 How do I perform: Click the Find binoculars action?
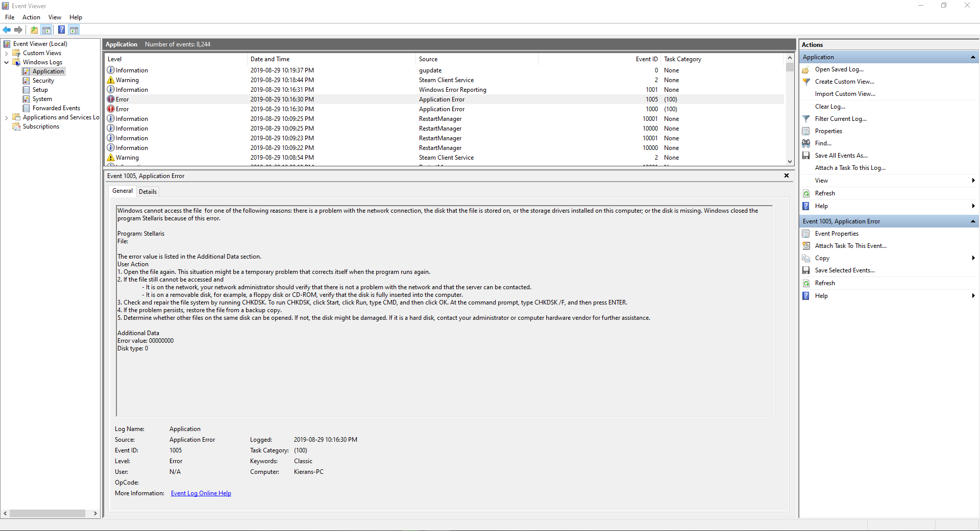click(806, 143)
